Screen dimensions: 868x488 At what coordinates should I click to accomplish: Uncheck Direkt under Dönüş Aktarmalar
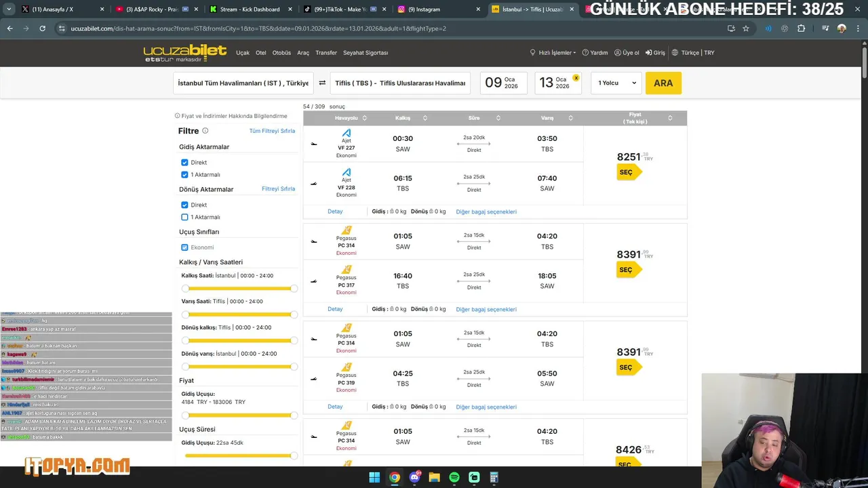point(184,205)
